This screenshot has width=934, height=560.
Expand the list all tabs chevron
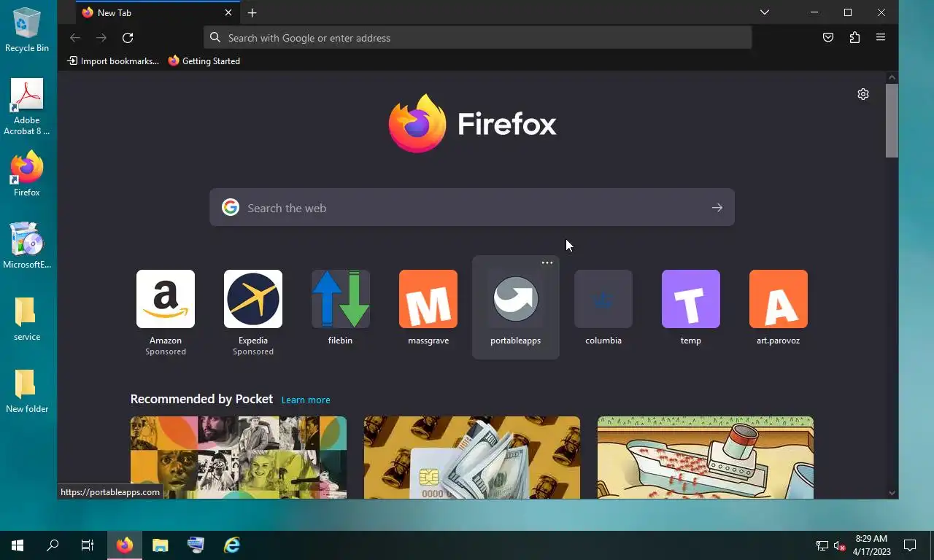(x=765, y=12)
